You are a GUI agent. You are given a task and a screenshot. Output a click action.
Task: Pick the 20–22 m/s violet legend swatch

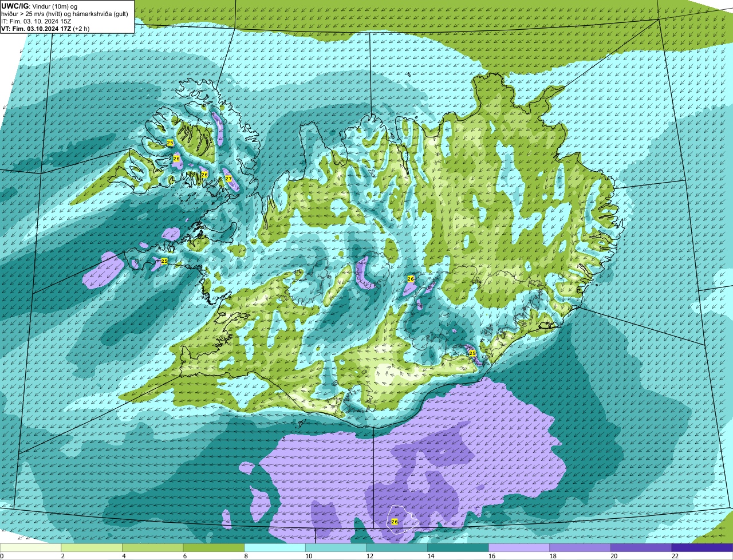[641, 548]
